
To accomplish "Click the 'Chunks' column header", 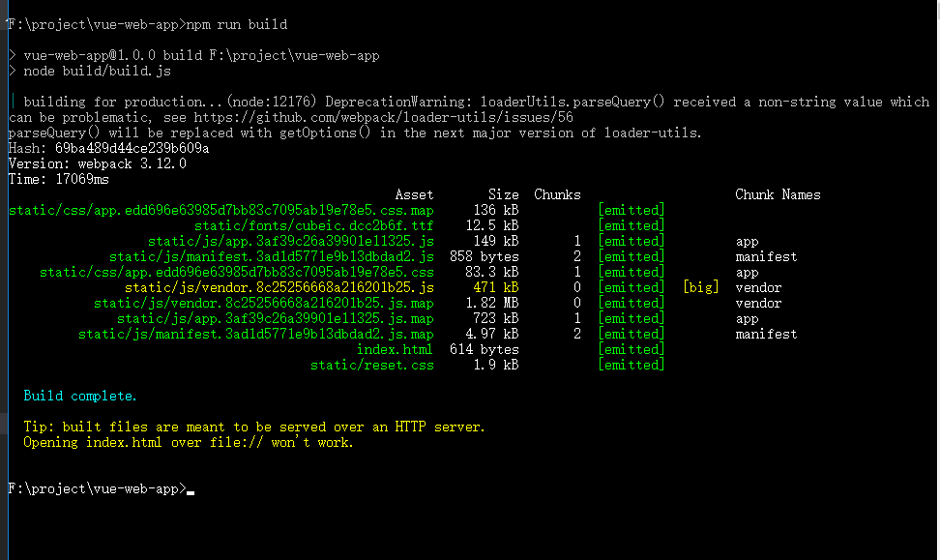I will click(558, 194).
